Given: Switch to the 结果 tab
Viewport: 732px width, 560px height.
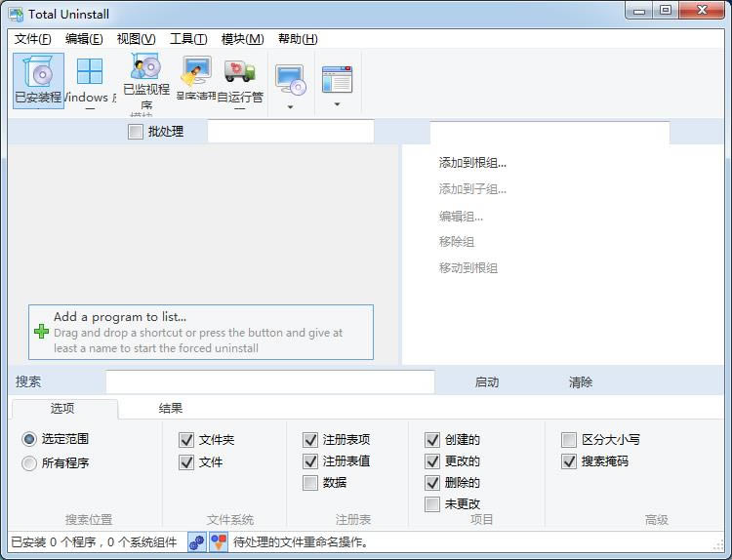Looking at the screenshot, I should click(171, 409).
